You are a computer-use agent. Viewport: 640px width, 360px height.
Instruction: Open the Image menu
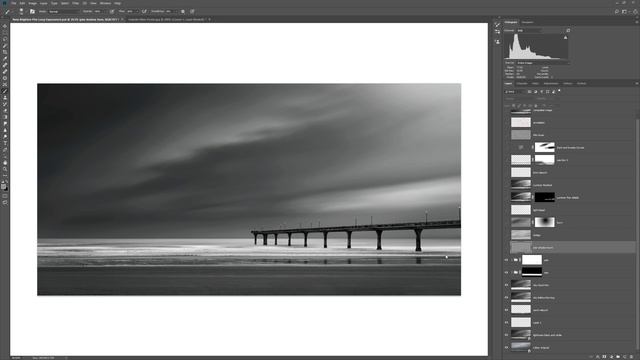pyautogui.click(x=32, y=3)
